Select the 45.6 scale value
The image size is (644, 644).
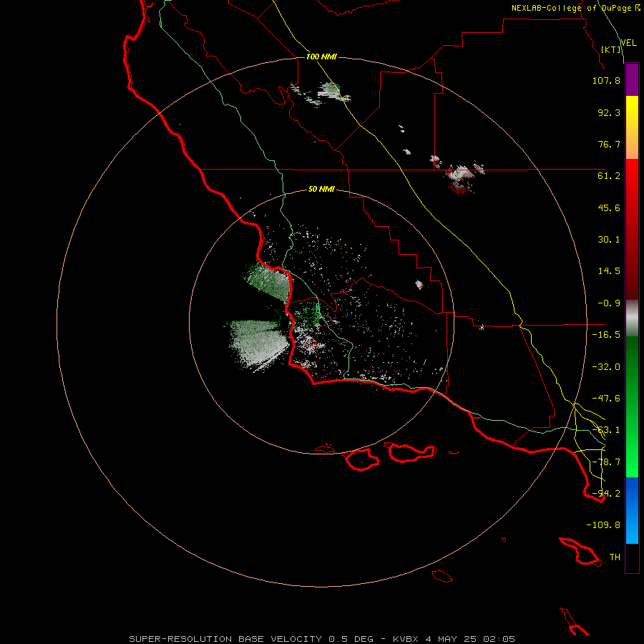point(609,208)
